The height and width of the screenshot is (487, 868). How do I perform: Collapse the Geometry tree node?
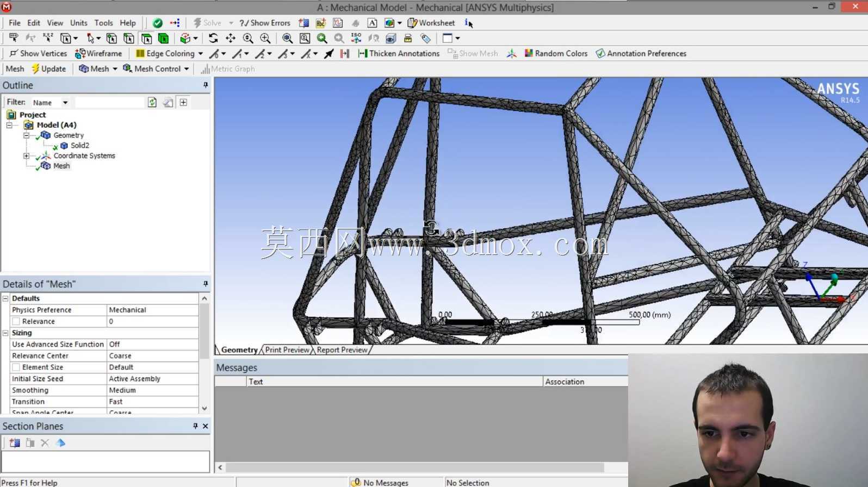pyautogui.click(x=26, y=135)
